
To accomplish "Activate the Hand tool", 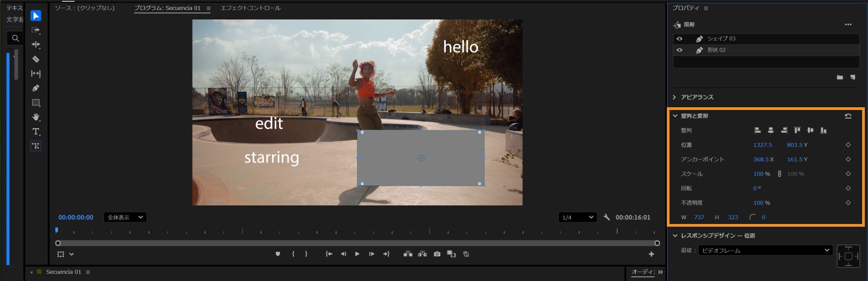I will click(x=36, y=117).
